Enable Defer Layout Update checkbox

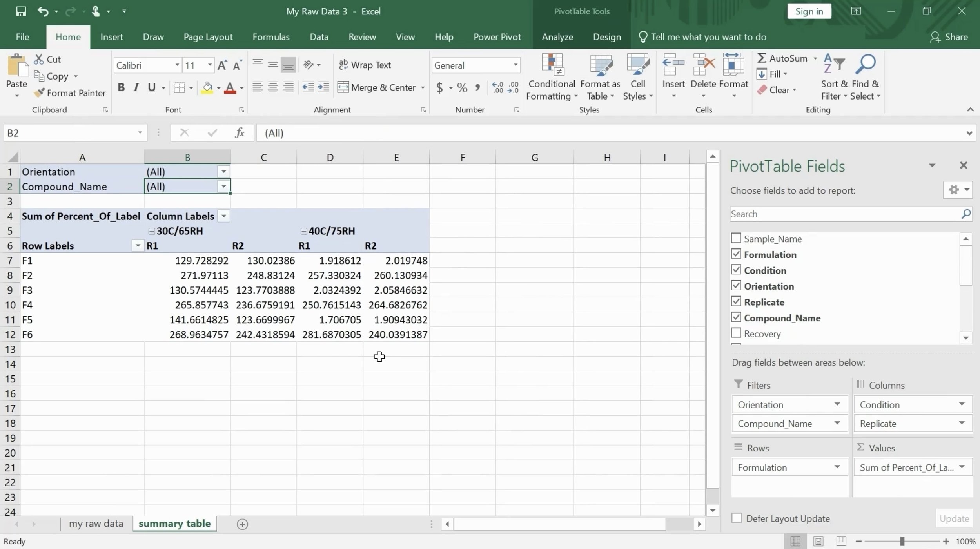pyautogui.click(x=737, y=518)
